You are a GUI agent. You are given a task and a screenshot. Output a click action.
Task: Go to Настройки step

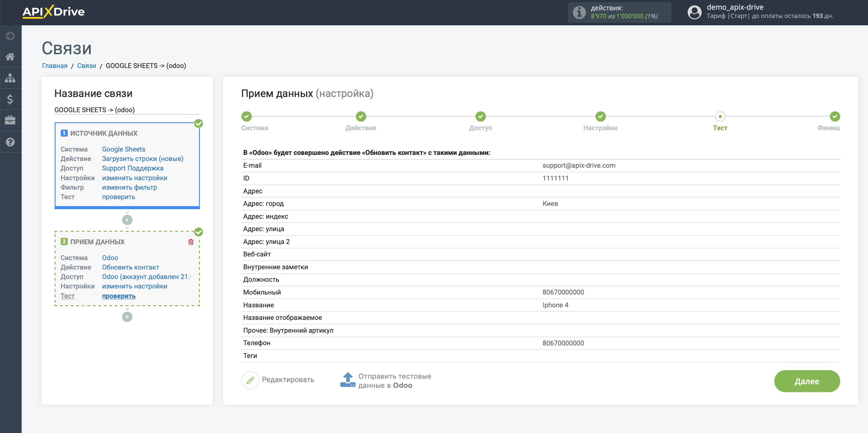600,116
